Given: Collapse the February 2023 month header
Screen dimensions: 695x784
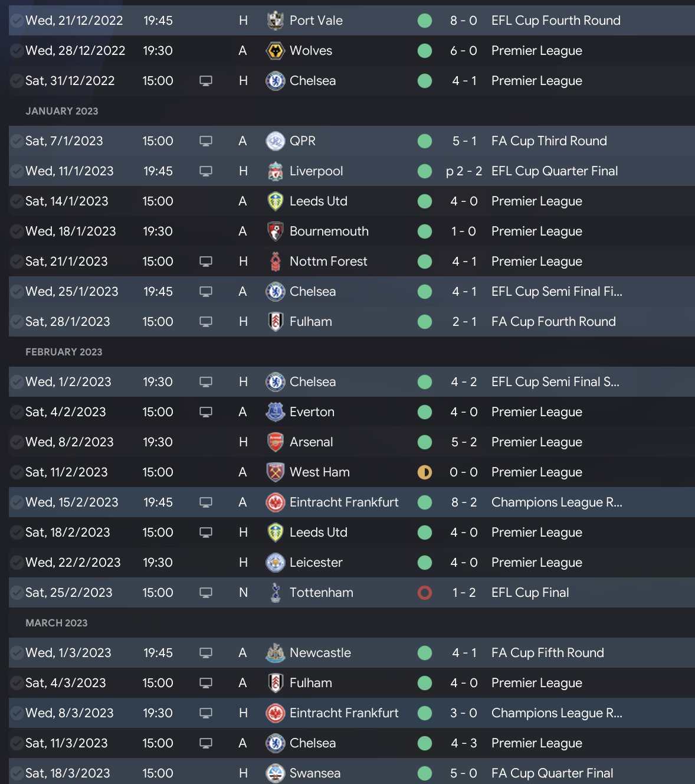Looking at the screenshot, I should click(64, 352).
